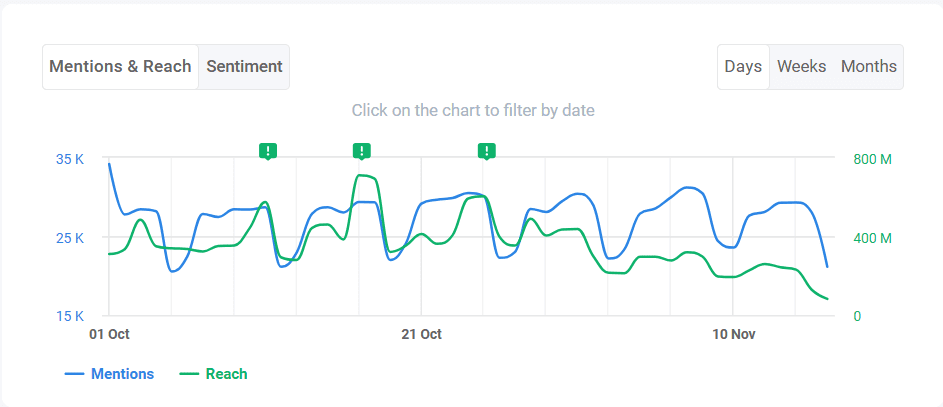
Task: Select the Weeks granularity option
Action: point(802,67)
